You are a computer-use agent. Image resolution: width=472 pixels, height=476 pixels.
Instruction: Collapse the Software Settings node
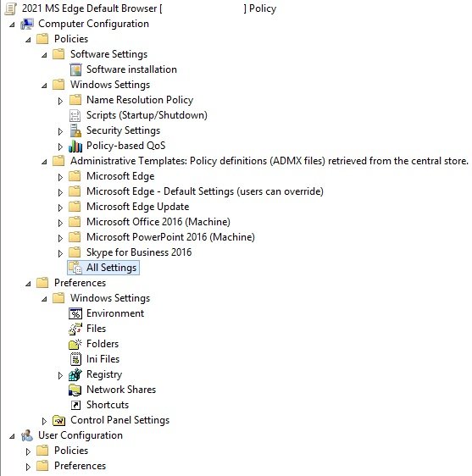coord(44,55)
